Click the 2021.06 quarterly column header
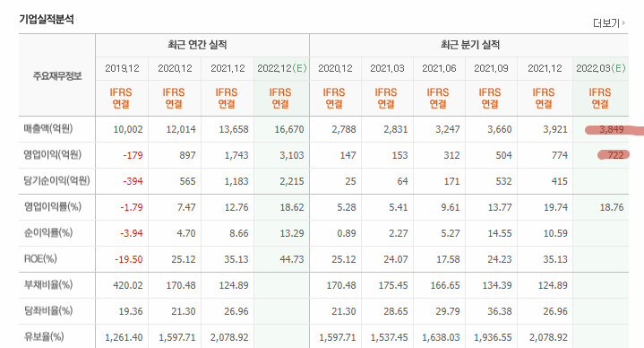 [439, 68]
